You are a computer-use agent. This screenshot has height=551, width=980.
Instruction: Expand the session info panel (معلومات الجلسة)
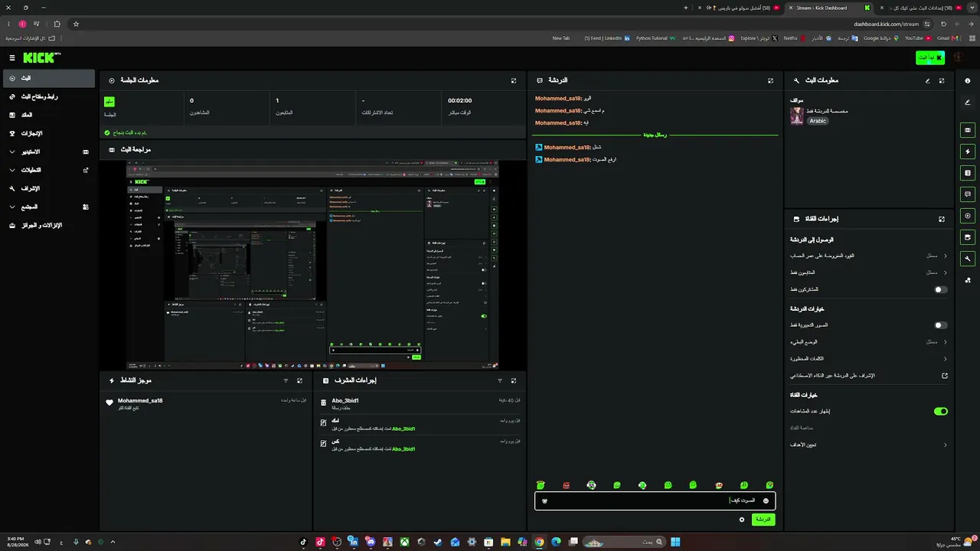(x=514, y=80)
